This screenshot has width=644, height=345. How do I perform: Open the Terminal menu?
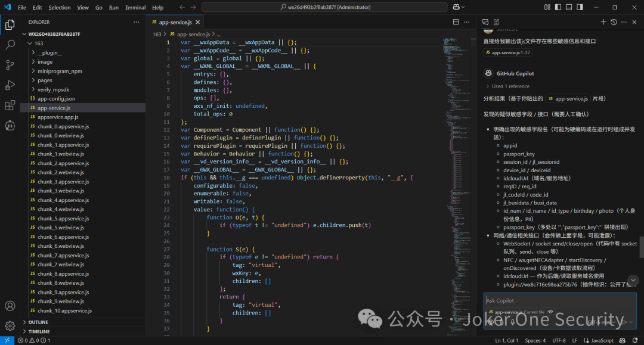(x=135, y=8)
